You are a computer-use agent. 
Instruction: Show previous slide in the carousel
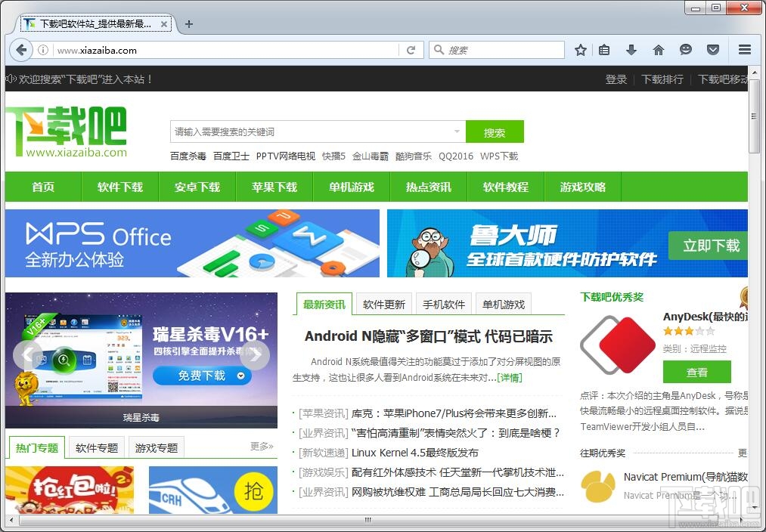point(27,355)
